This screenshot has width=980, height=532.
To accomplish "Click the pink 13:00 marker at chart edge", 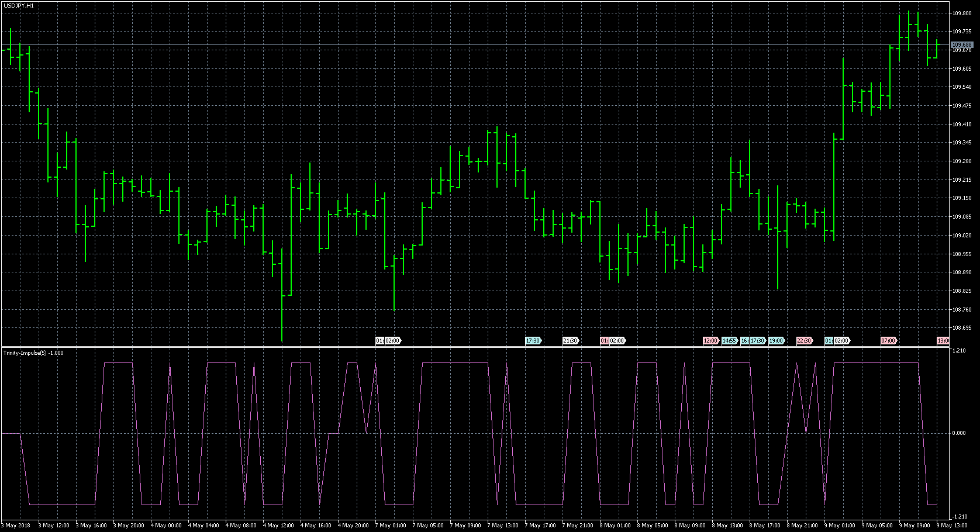I will 943,341.
